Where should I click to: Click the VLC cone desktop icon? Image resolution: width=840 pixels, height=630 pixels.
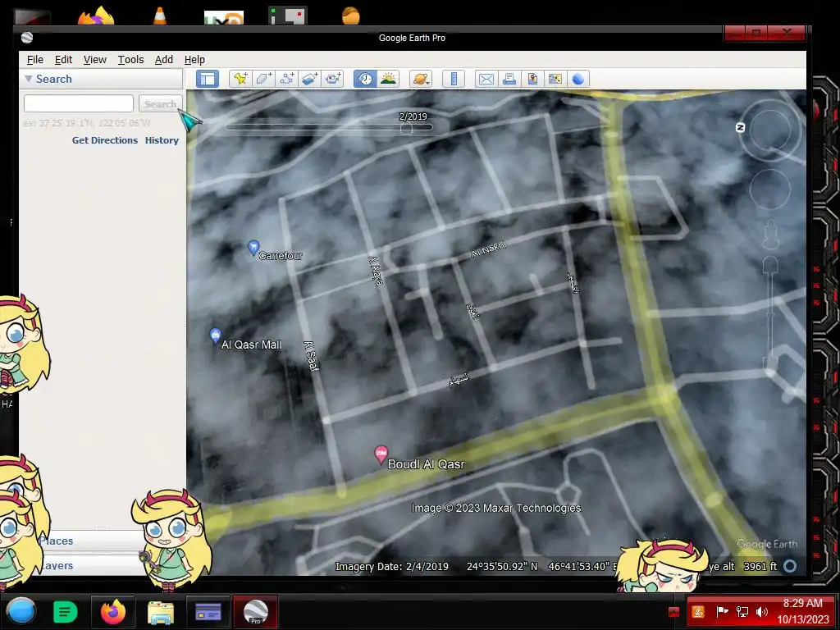click(x=160, y=15)
